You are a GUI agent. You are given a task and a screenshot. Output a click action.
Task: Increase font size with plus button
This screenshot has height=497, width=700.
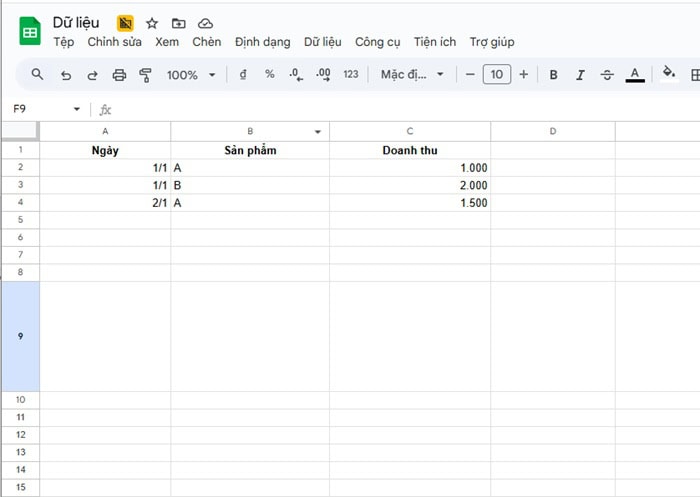coord(523,75)
